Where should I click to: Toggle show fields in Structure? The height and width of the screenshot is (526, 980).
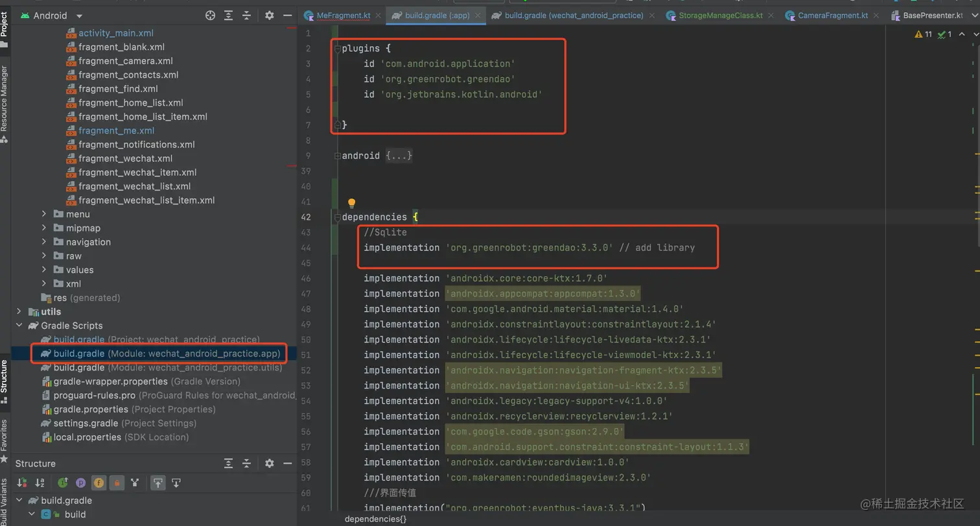pos(99,483)
